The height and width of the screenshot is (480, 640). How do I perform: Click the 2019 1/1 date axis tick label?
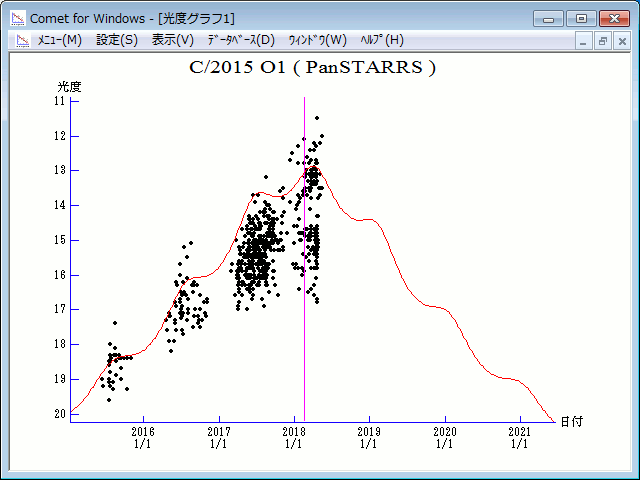tap(369, 437)
